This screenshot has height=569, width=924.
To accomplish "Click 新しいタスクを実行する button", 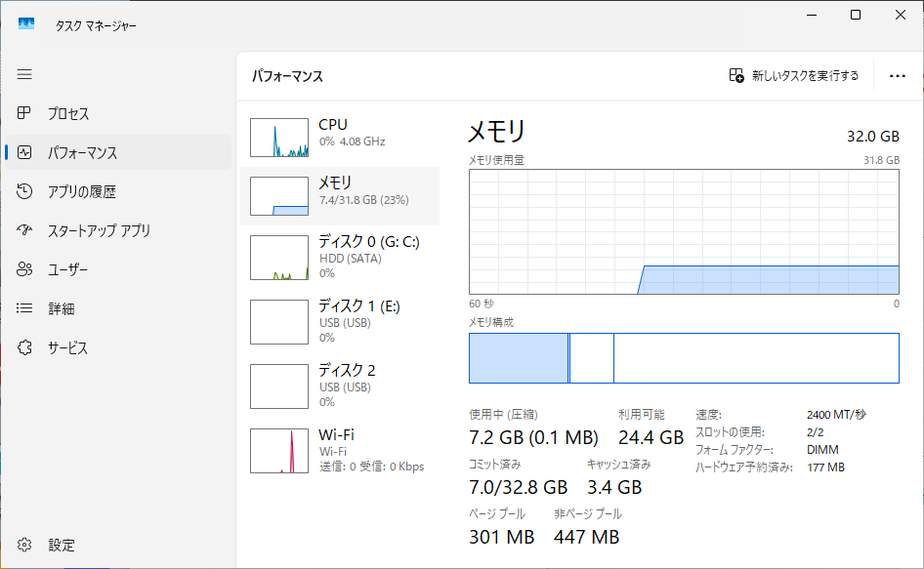I will 794,76.
